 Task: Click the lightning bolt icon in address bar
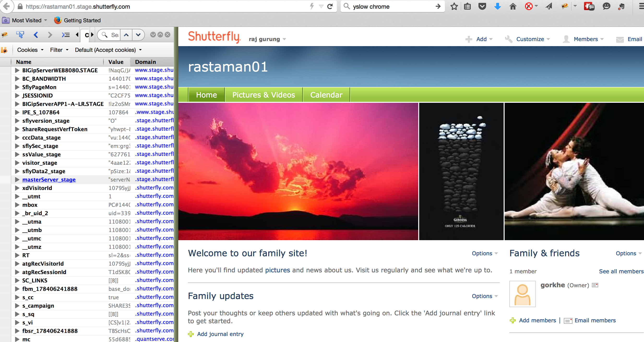tap(312, 6)
